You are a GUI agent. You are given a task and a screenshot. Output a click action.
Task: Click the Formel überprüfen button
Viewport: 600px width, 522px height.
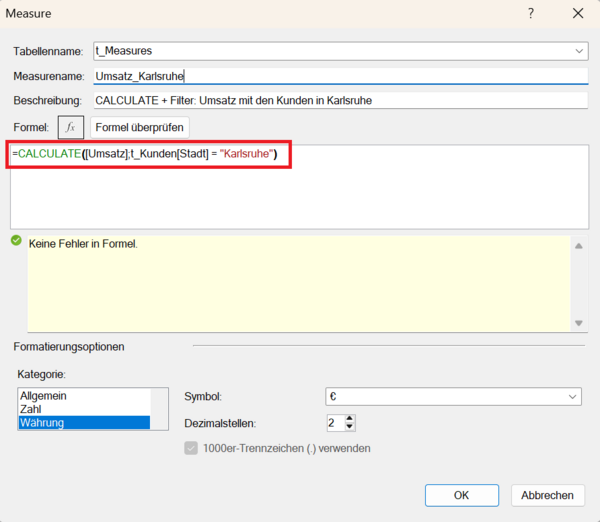coord(139,127)
